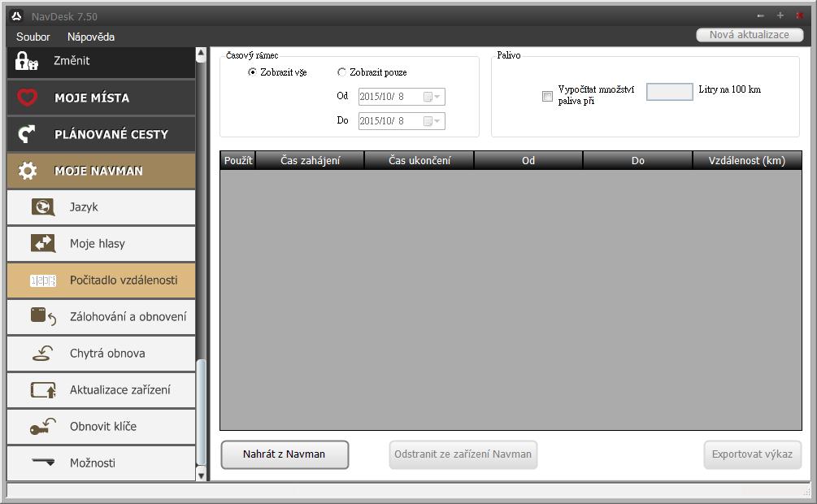Select Aktualizace zařízení in the sidebar
This screenshot has width=817, height=504.
(x=101, y=390)
